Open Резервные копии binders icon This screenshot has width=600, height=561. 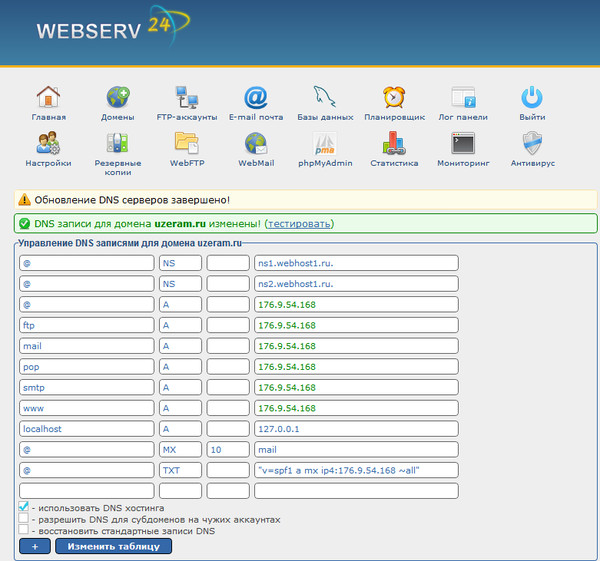click(117, 143)
